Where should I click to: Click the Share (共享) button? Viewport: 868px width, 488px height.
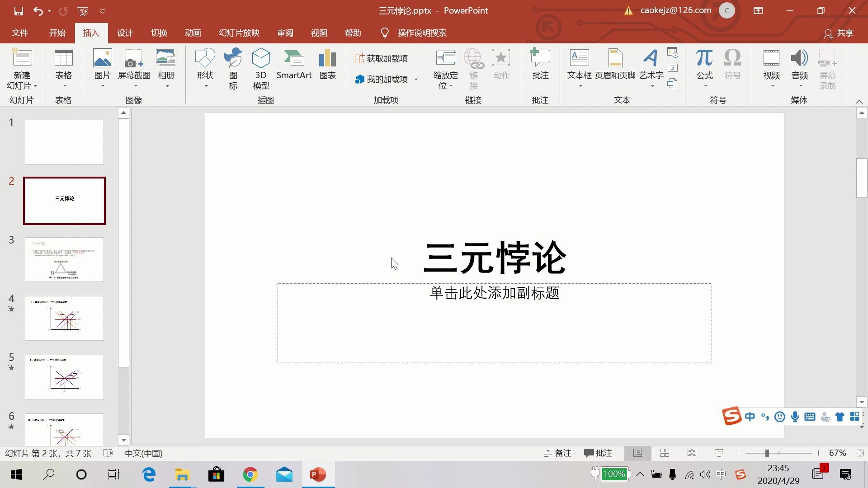coord(839,33)
